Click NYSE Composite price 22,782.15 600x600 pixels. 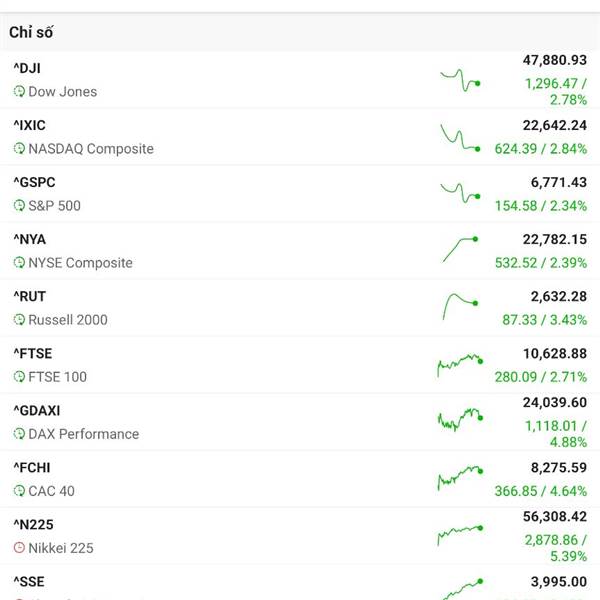(x=554, y=240)
